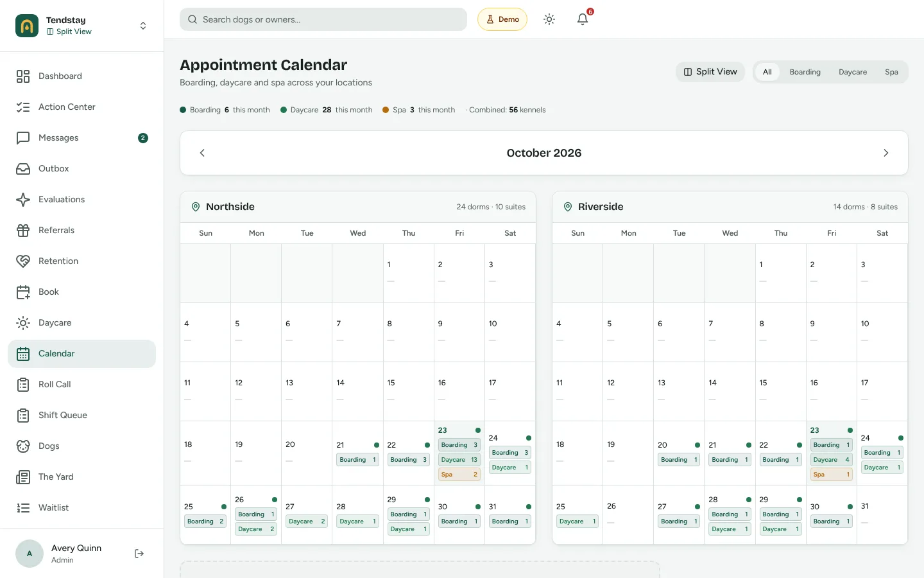Click Riverside Oct 25 Daycare 1 chip
This screenshot has width=924, height=578.
coord(577,521)
